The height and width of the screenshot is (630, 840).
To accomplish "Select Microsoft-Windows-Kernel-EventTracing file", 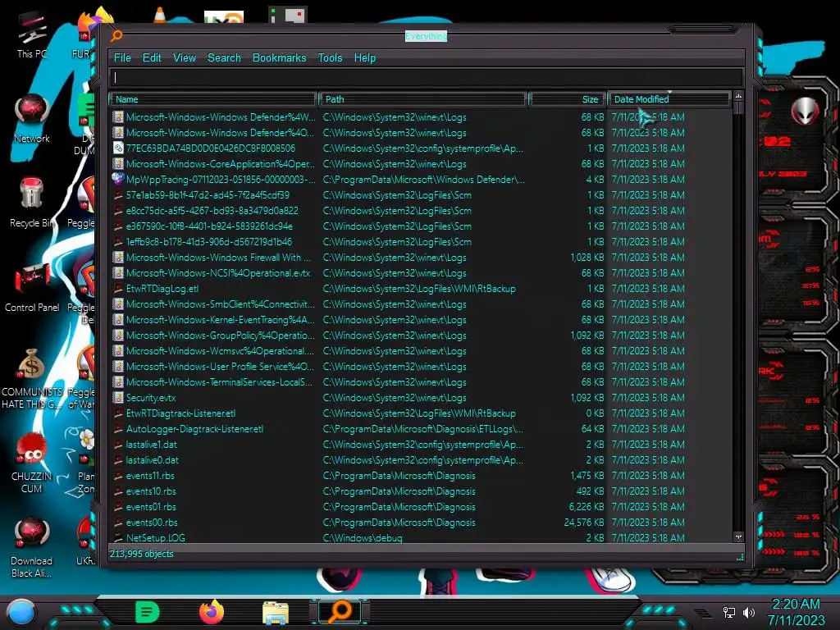I will click(x=220, y=319).
